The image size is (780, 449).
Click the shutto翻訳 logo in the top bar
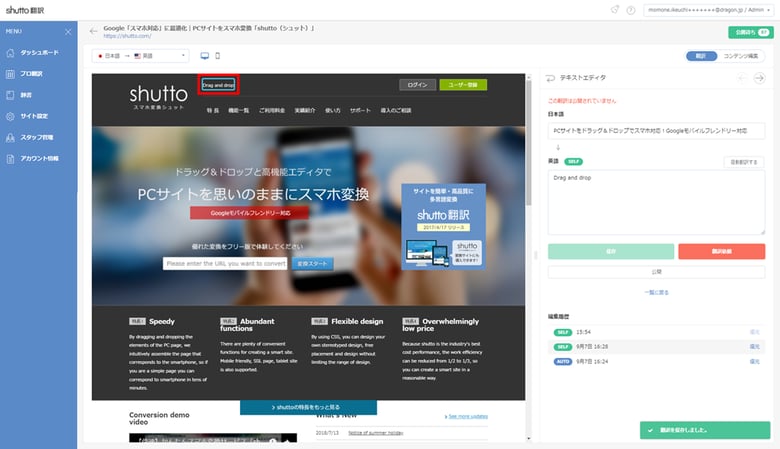click(x=25, y=10)
